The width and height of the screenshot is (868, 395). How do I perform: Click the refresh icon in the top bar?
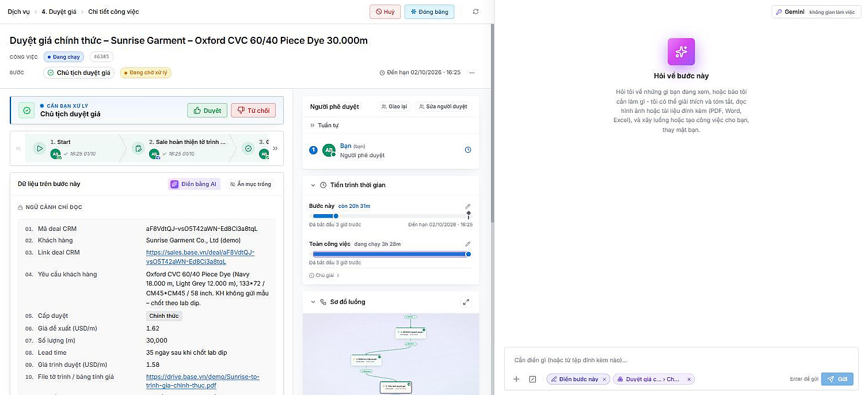[x=475, y=12]
